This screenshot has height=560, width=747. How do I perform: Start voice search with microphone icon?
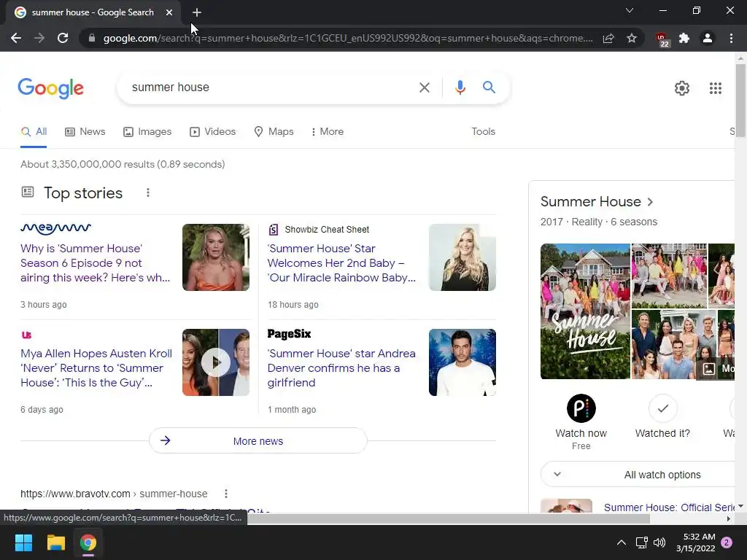tap(460, 87)
